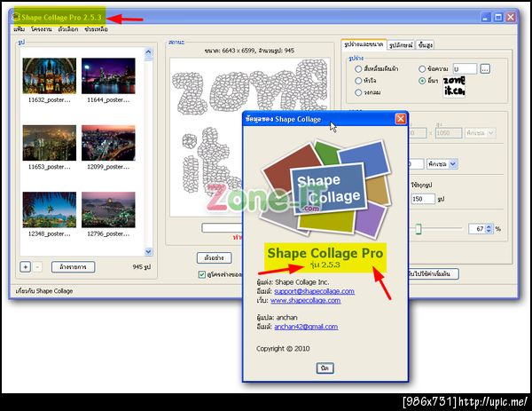
Task: Select the text shape radio button
Action: point(422,69)
